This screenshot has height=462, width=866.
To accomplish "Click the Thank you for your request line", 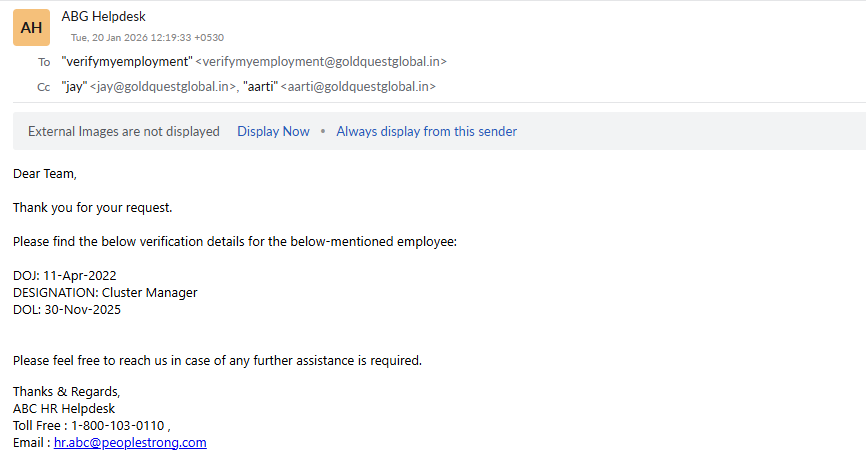I will (x=93, y=208).
